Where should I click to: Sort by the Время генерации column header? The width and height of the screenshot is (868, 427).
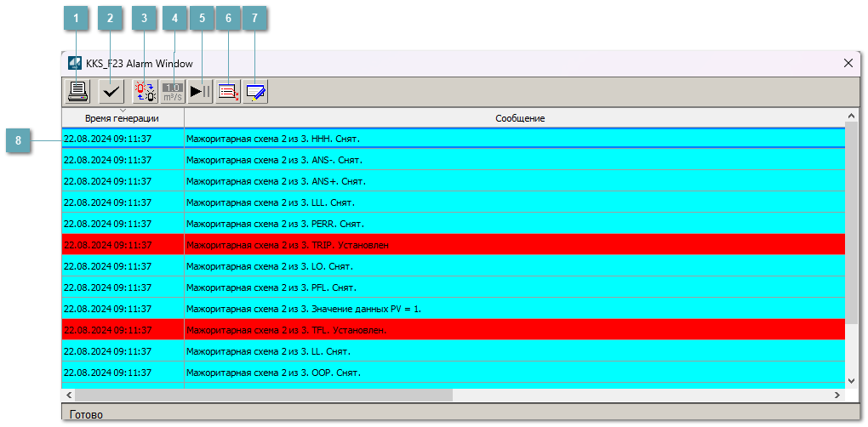123,118
